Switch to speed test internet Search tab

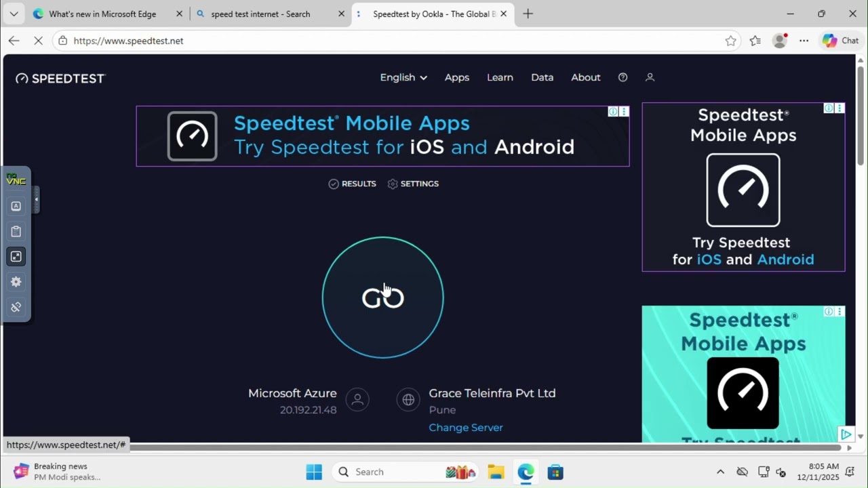[260, 14]
